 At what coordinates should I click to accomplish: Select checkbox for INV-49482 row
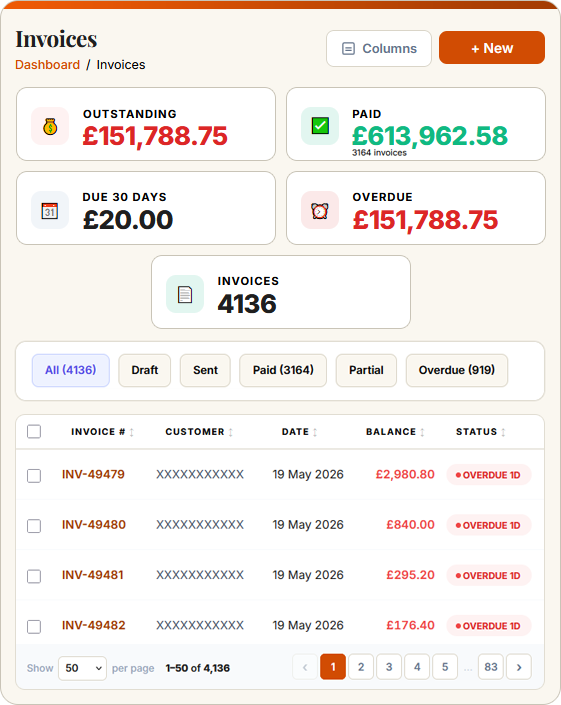pyautogui.click(x=34, y=627)
